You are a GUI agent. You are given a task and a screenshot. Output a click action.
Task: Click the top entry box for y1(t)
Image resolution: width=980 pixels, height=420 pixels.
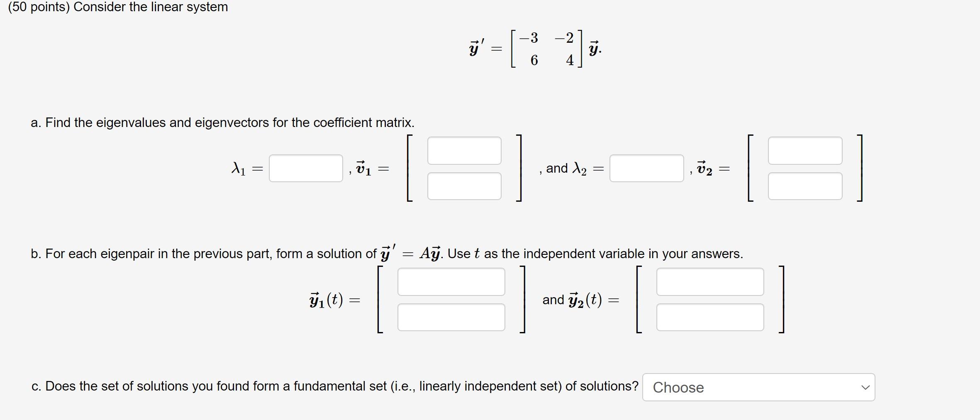(451, 282)
